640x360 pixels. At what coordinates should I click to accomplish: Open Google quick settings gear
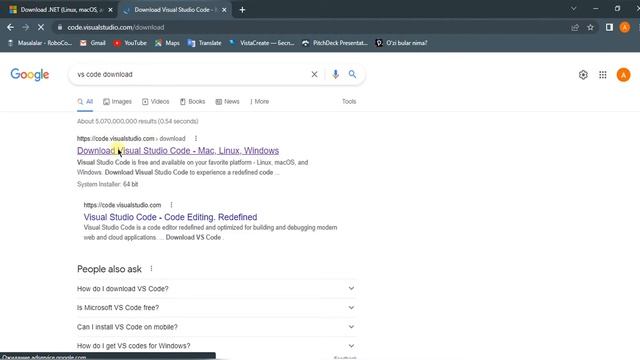pos(583,75)
